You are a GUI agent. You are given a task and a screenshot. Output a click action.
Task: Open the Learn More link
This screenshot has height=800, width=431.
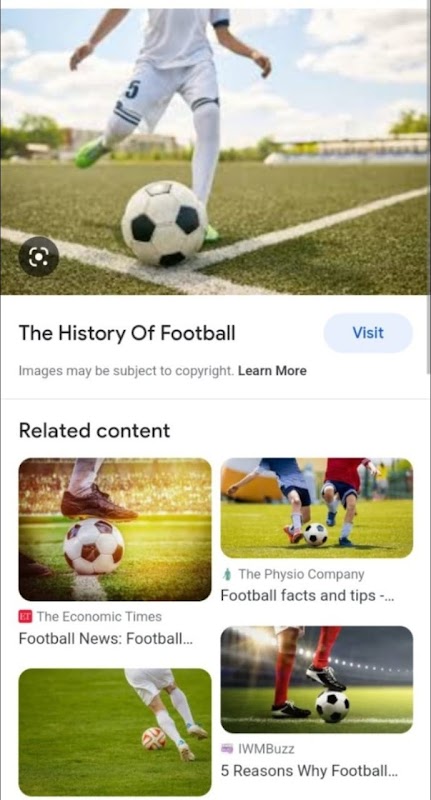pyautogui.click(x=272, y=371)
